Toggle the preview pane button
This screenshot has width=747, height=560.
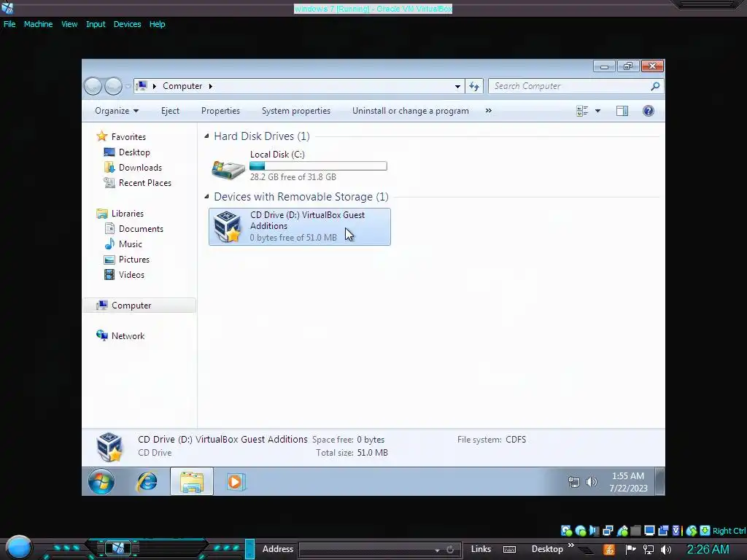coord(622,111)
